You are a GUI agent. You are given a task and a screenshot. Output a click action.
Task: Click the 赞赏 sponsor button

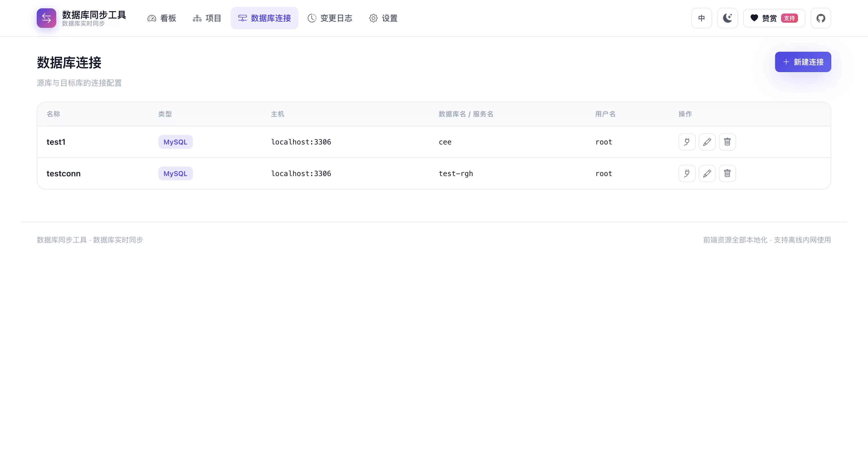coord(774,18)
